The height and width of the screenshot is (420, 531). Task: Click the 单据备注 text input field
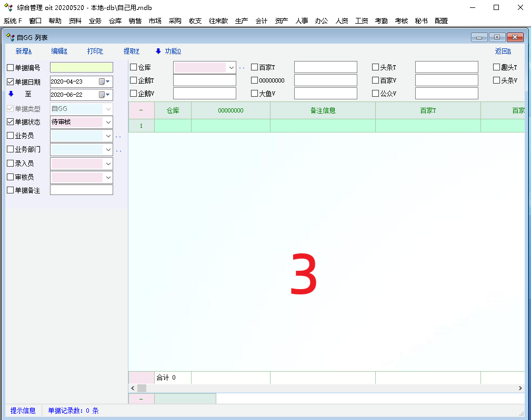click(x=82, y=190)
